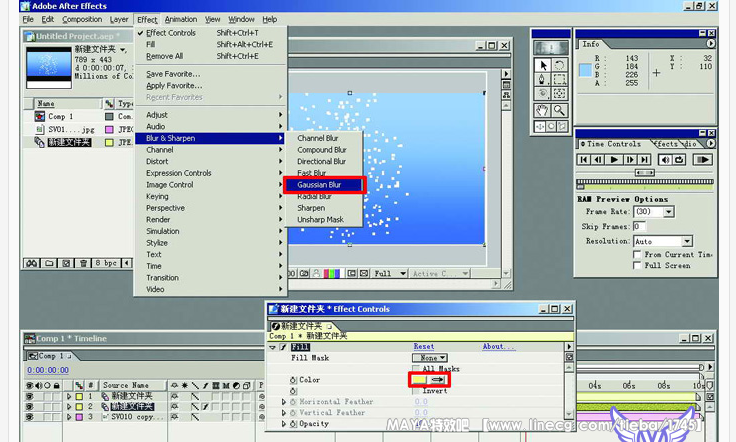Select the Rectangular Mask tool
The width and height of the screenshot is (736, 442).
(560, 79)
